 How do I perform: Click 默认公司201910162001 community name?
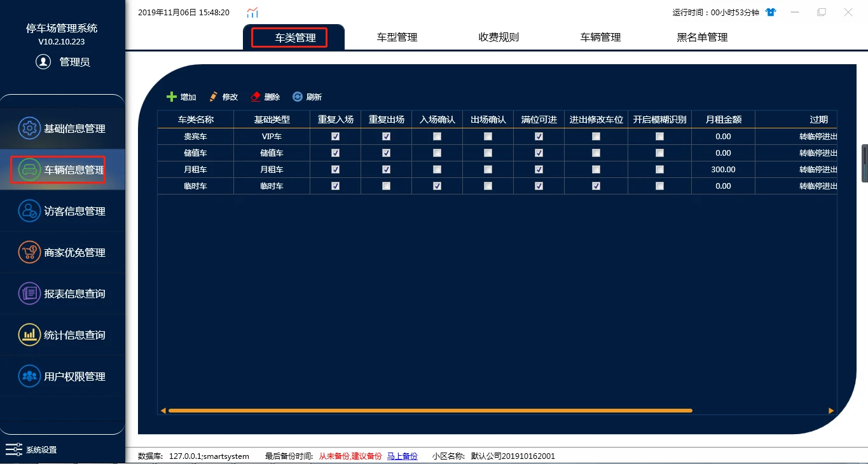pyautogui.click(x=513, y=456)
